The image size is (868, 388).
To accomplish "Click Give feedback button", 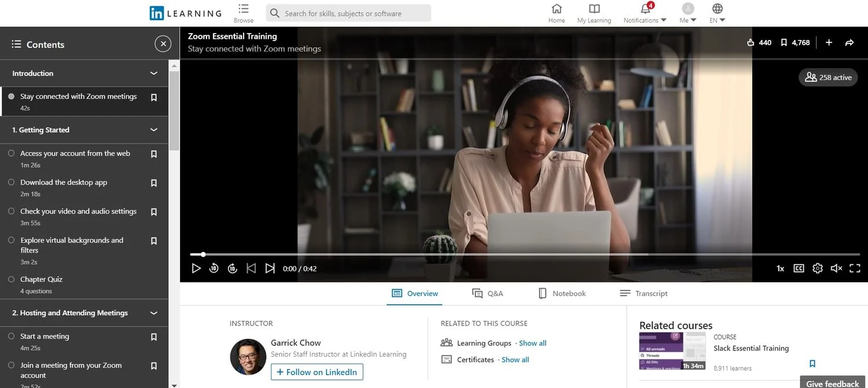I will click(x=833, y=383).
